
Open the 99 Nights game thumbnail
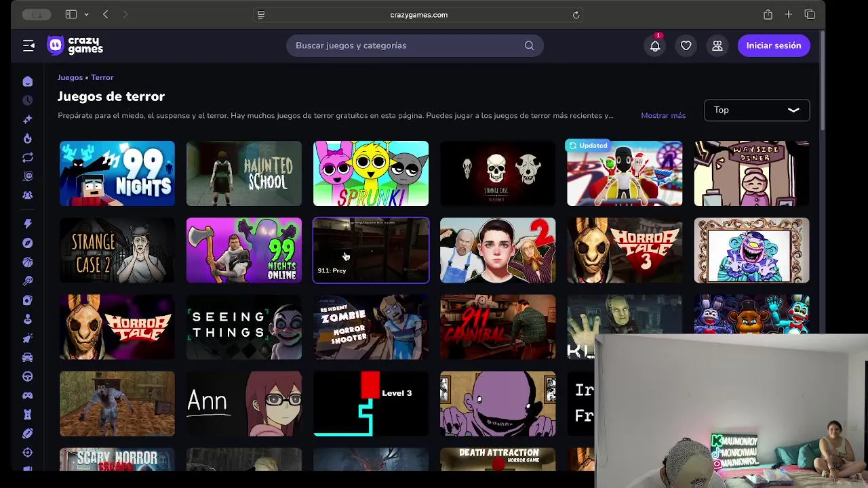point(117,174)
